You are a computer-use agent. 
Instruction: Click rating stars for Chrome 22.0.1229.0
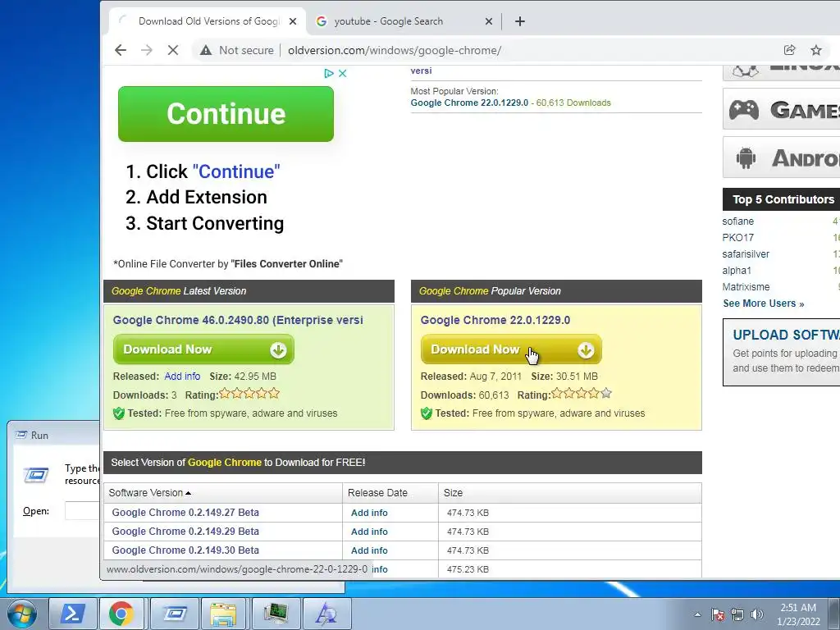(x=582, y=394)
